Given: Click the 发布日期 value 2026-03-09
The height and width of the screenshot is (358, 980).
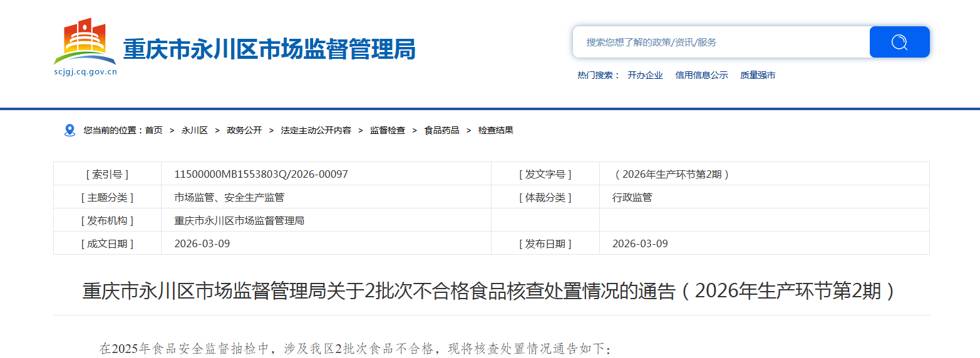Looking at the screenshot, I should [x=640, y=243].
